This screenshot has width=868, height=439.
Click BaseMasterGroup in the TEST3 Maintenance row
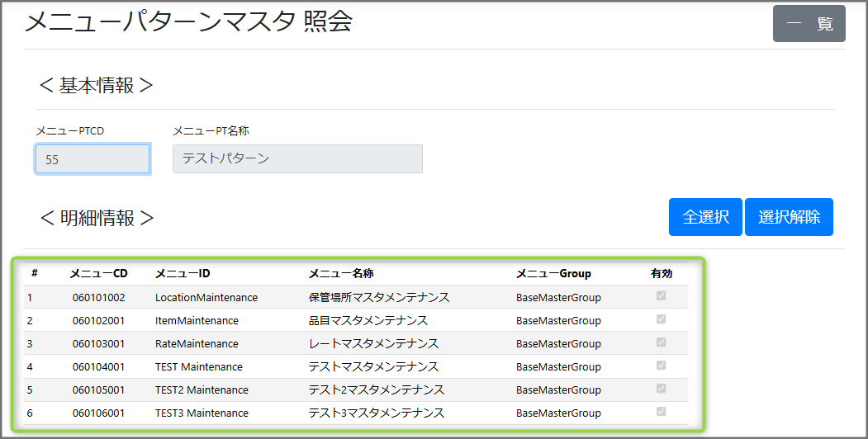[x=558, y=413]
